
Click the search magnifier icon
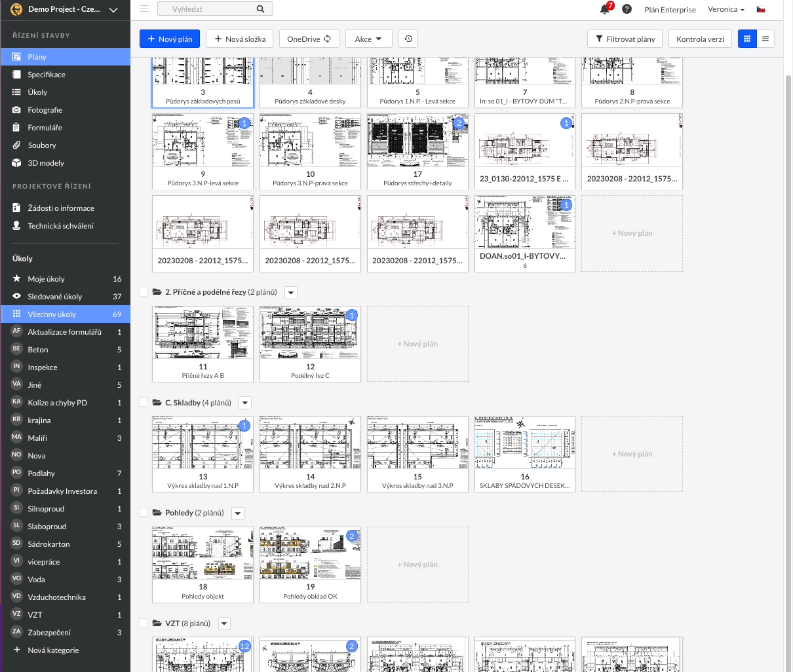pyautogui.click(x=260, y=9)
